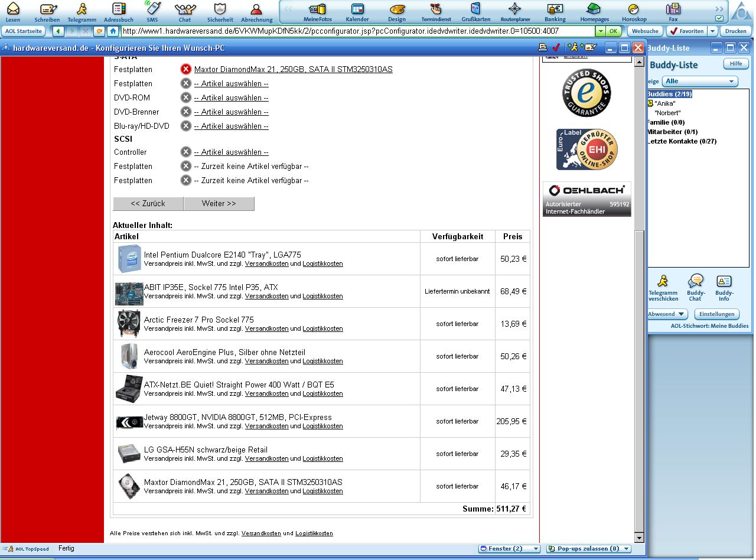This screenshot has width=756, height=560.
Task: Open the Pop-ups zulassen (0) dropdown
Action: [588, 549]
